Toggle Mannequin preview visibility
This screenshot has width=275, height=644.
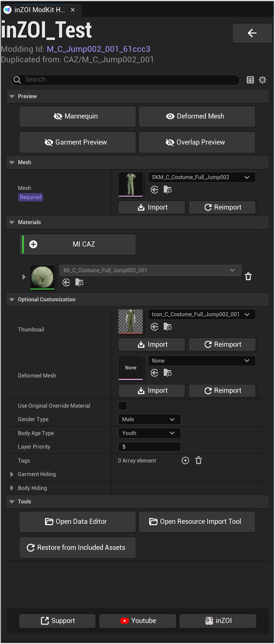point(77,116)
